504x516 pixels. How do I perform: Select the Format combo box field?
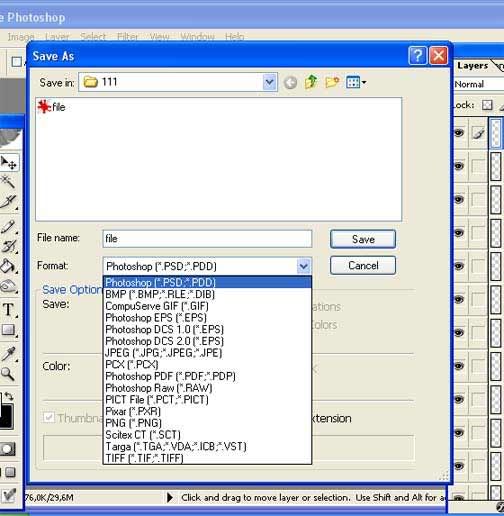tap(207, 266)
